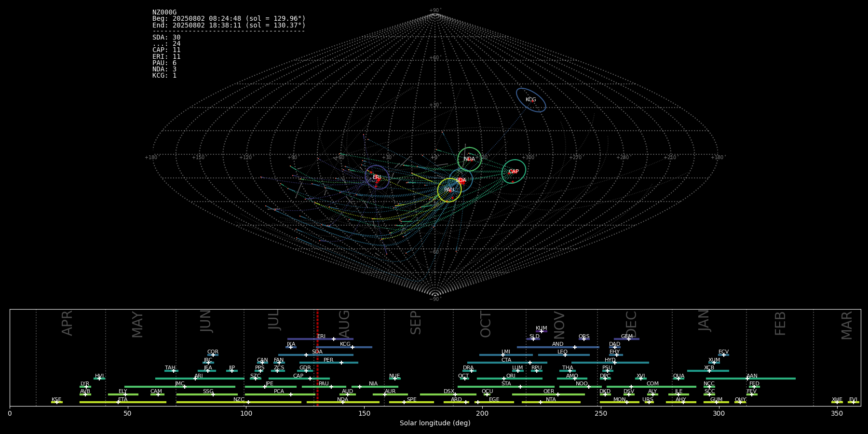Click the NUE shower label in timeline

[394, 376]
